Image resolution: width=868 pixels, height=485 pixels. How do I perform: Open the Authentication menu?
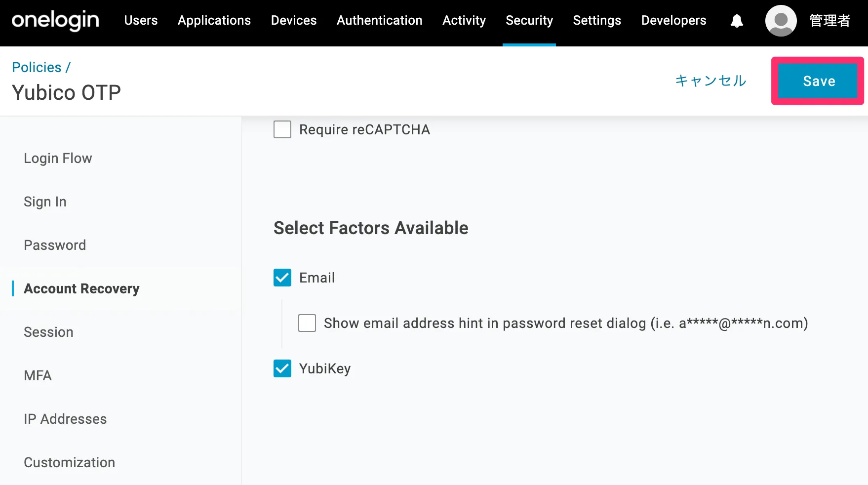(x=379, y=20)
